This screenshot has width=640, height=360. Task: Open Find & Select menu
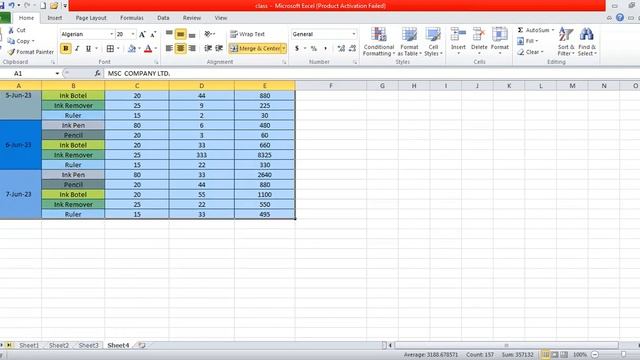tap(587, 42)
